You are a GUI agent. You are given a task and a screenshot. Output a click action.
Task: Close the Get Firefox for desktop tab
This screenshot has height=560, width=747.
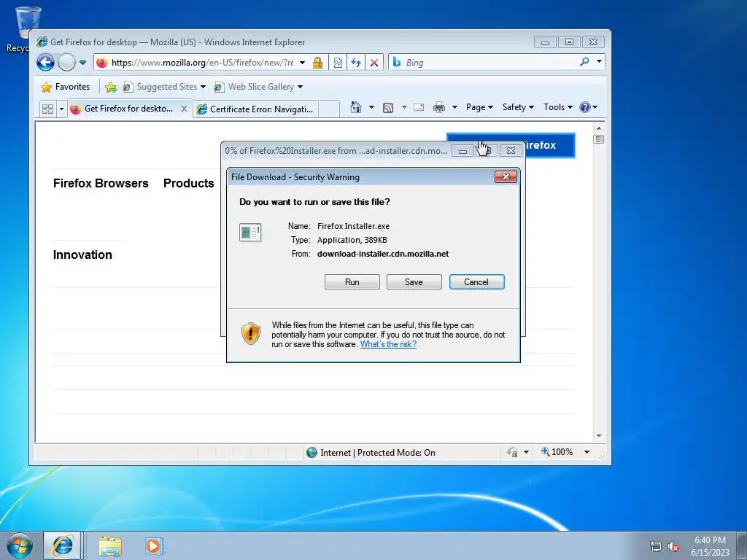[x=184, y=109]
